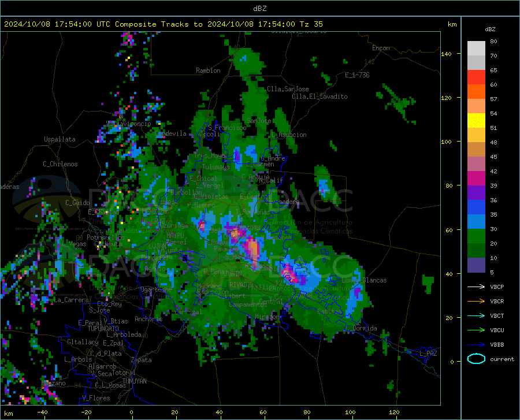Click the 'Tz 35' threshold text
This screenshot has height=420, width=520.
tap(311, 24)
